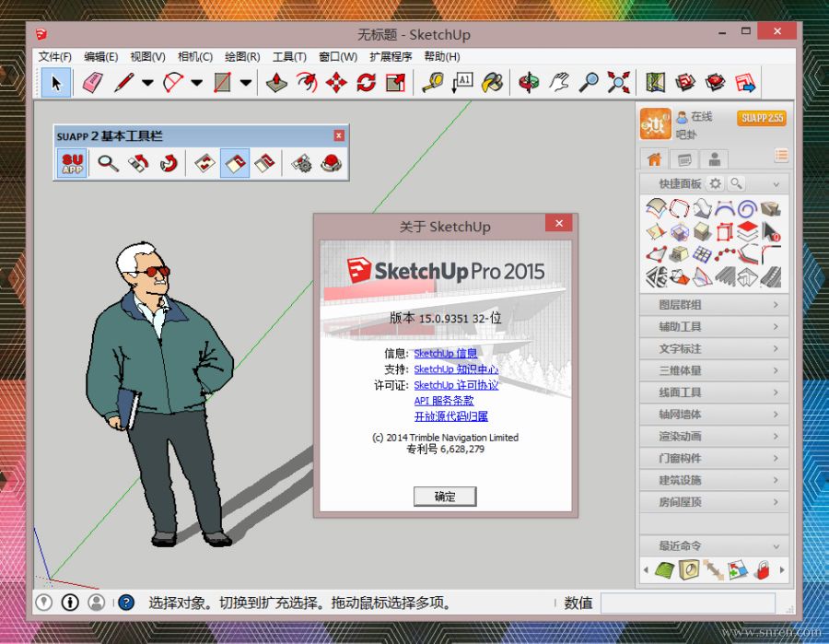
Task: Open the SUAPP toolbar search magnifier
Action: (x=108, y=163)
